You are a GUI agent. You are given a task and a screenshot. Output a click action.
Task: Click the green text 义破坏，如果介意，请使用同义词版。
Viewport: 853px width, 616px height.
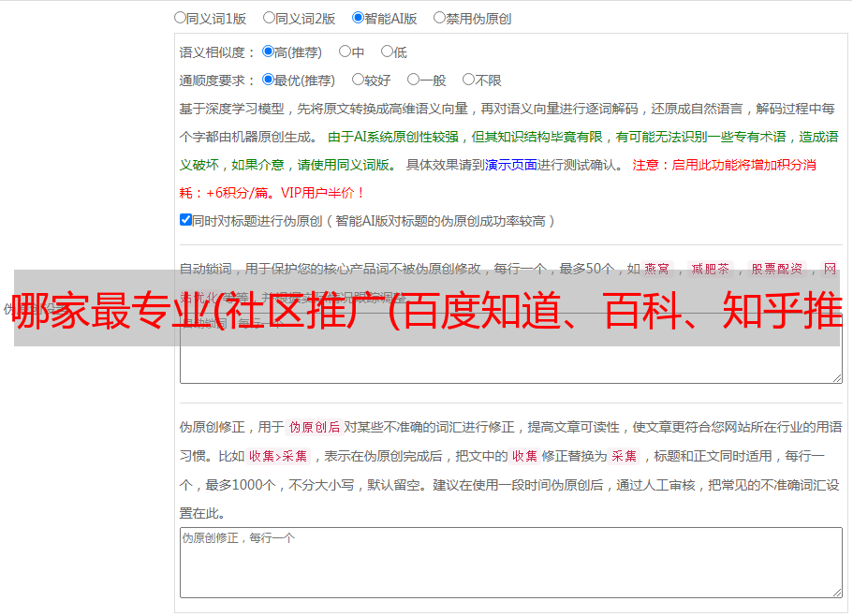click(288, 165)
